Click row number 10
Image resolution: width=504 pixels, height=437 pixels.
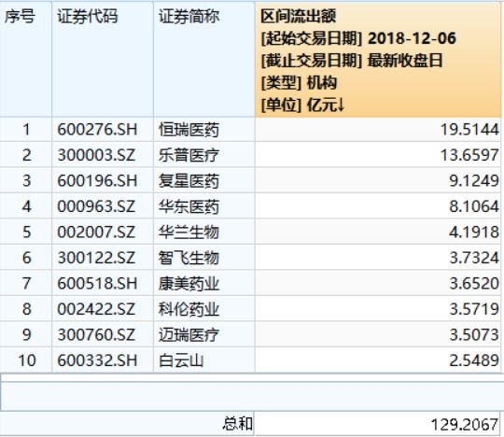point(27,360)
